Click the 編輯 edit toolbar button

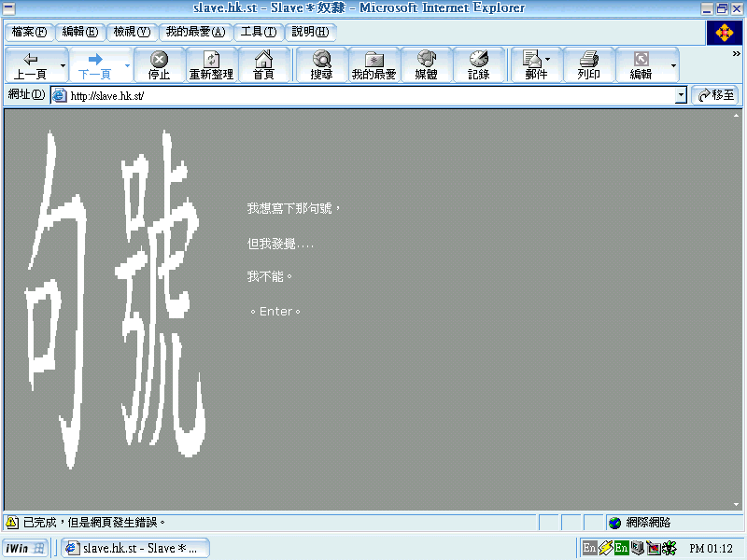click(641, 65)
